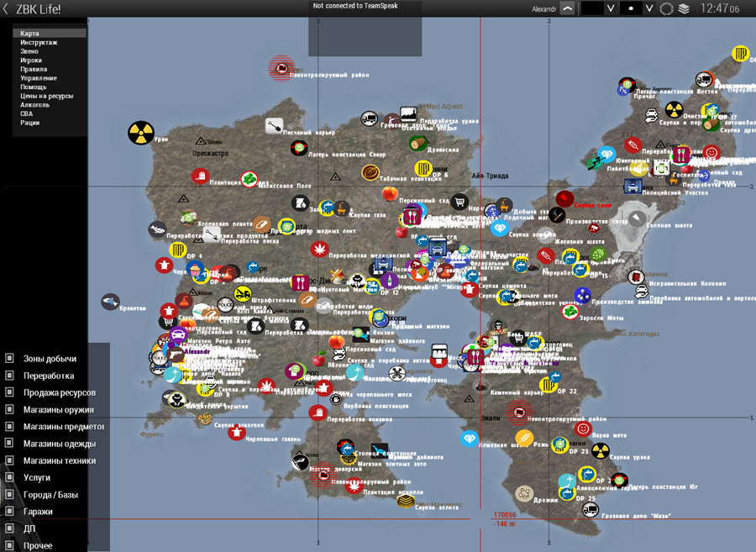756x552 pixels.
Task: Click the Бандитское укрытие gangster icon
Action: tap(177, 399)
